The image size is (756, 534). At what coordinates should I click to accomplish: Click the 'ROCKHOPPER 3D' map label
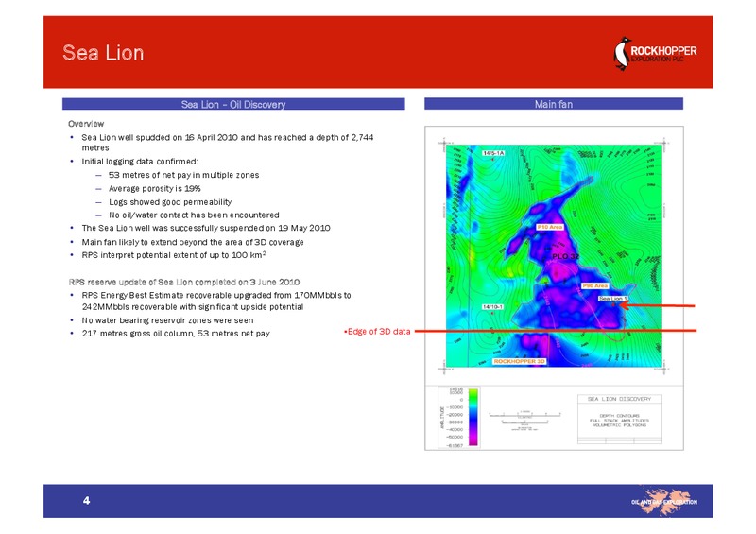pos(519,361)
